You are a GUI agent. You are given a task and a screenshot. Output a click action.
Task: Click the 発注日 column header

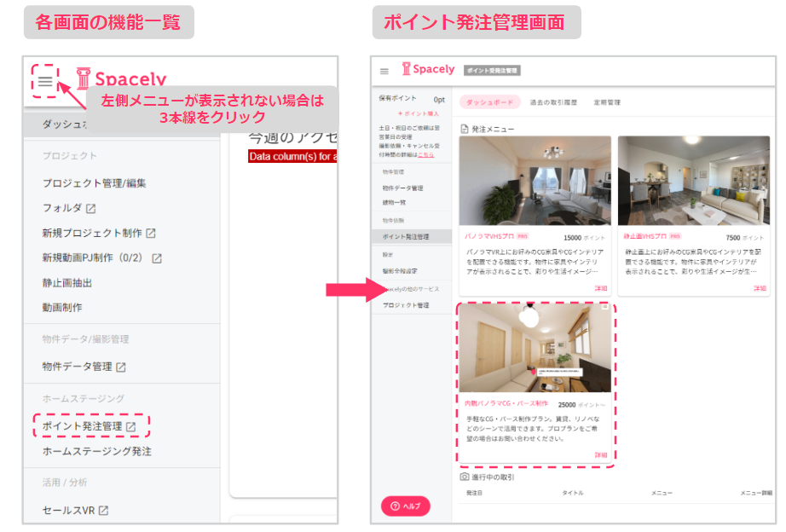point(474,494)
